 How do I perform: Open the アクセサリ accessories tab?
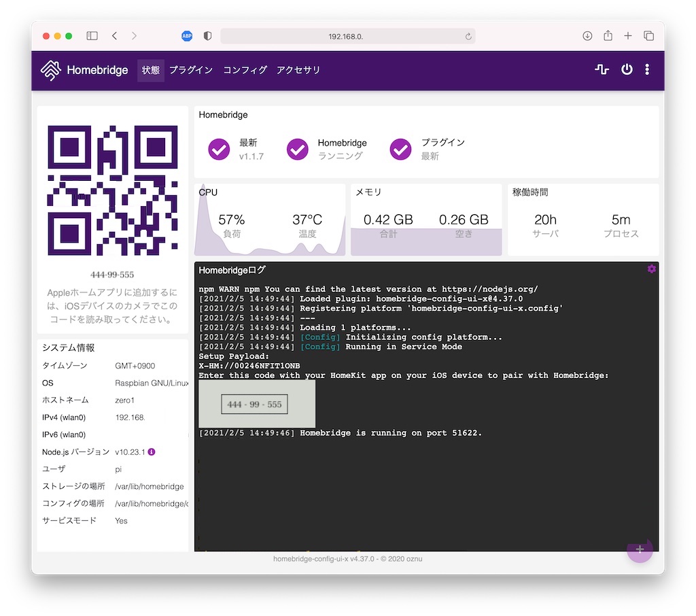tap(298, 70)
